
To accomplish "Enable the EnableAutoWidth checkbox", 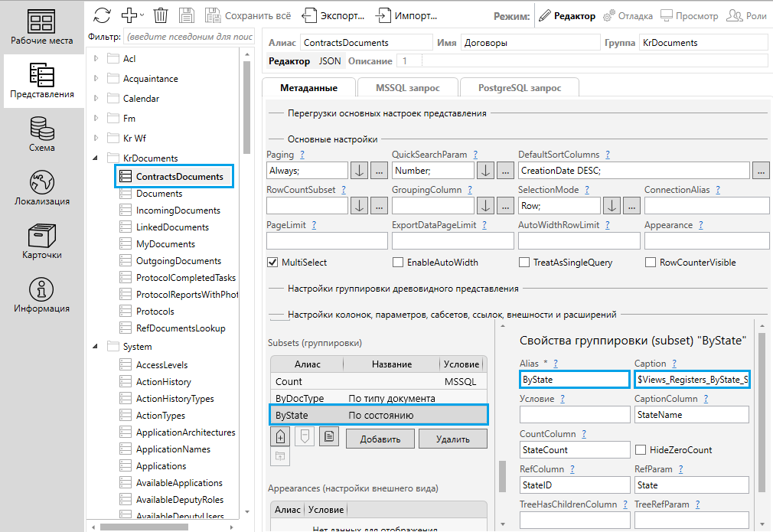I will [398, 263].
